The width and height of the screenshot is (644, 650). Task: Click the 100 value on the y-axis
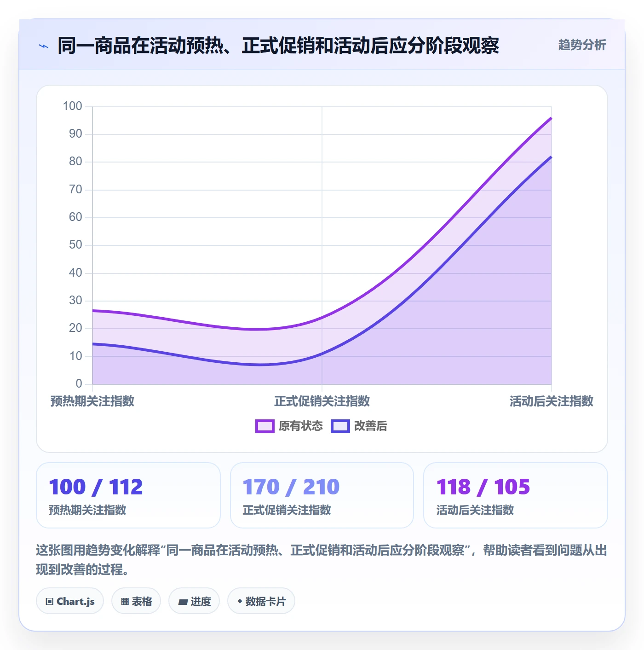click(x=73, y=106)
